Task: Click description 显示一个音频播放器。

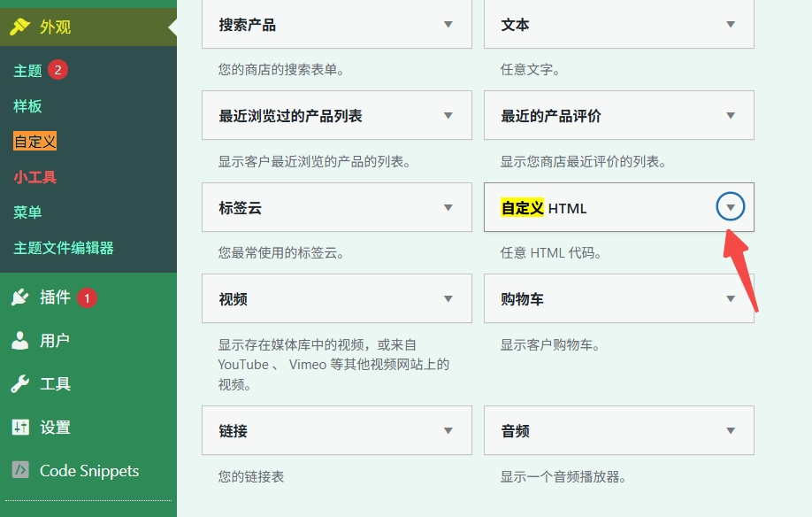Action: [563, 476]
